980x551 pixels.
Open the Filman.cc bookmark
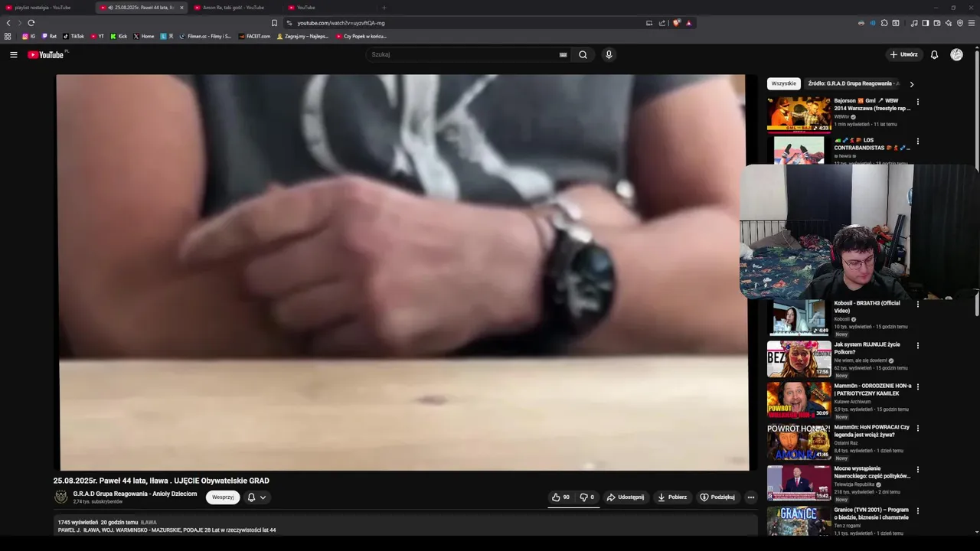(x=205, y=36)
